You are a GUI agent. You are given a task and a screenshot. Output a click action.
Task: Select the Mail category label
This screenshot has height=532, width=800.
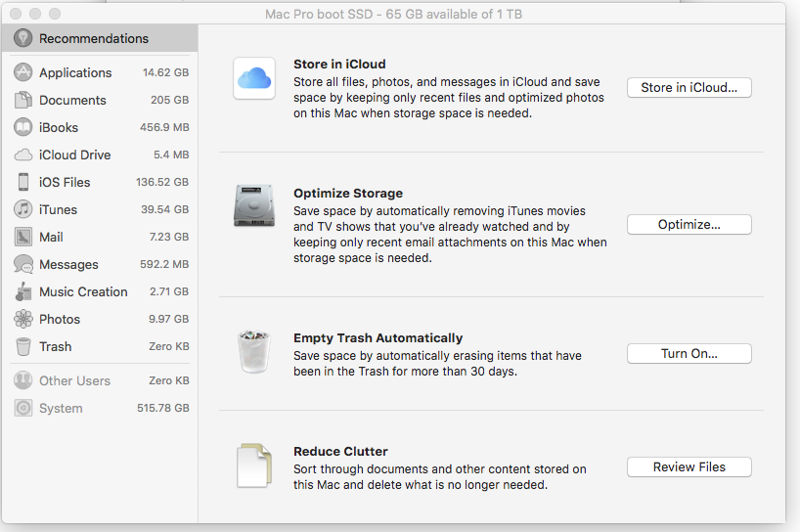pos(51,238)
